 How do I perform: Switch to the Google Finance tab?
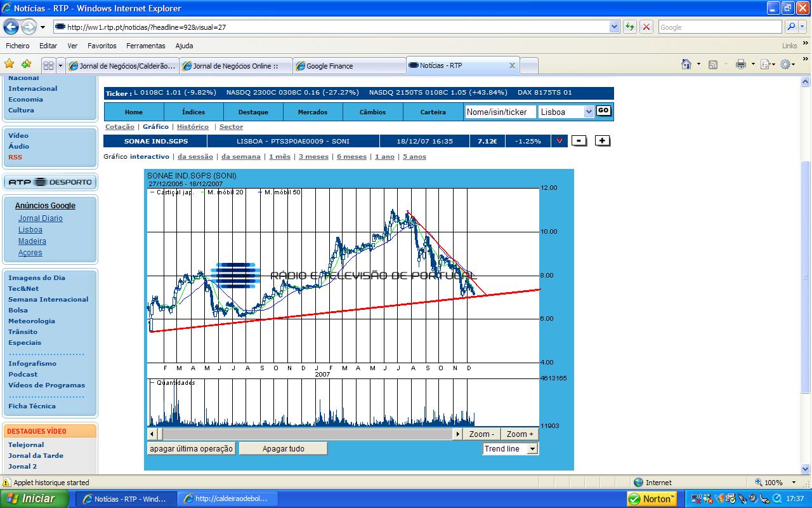point(350,66)
